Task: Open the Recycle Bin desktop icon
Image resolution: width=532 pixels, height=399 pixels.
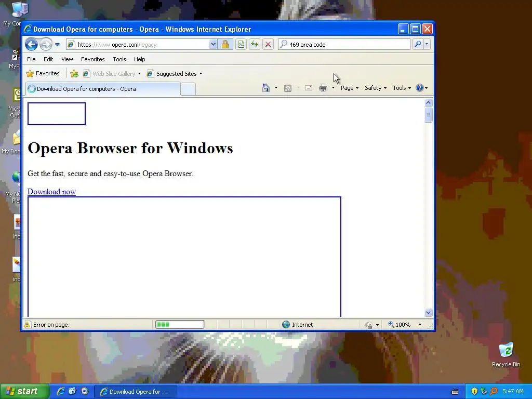Action: pos(506,355)
